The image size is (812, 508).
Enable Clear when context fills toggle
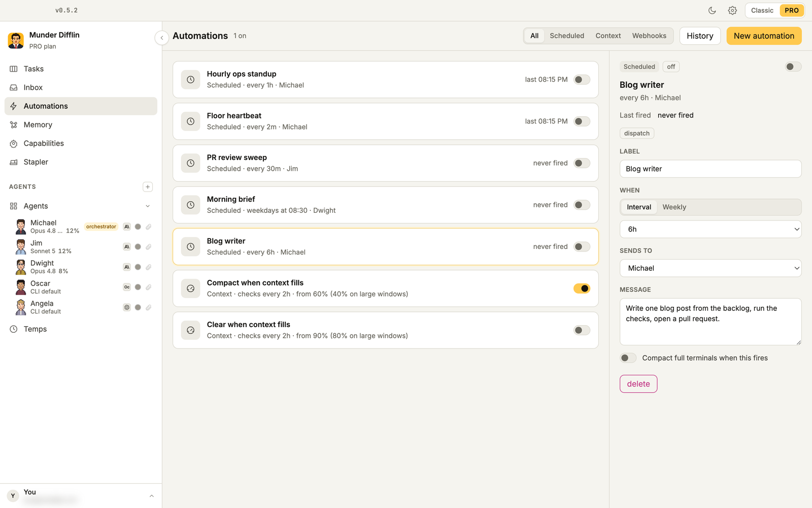(x=582, y=330)
